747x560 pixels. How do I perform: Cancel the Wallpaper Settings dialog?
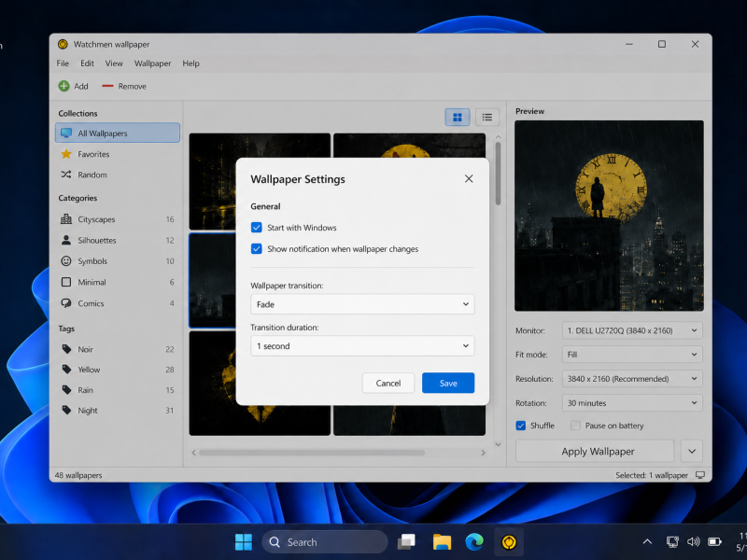click(x=388, y=383)
